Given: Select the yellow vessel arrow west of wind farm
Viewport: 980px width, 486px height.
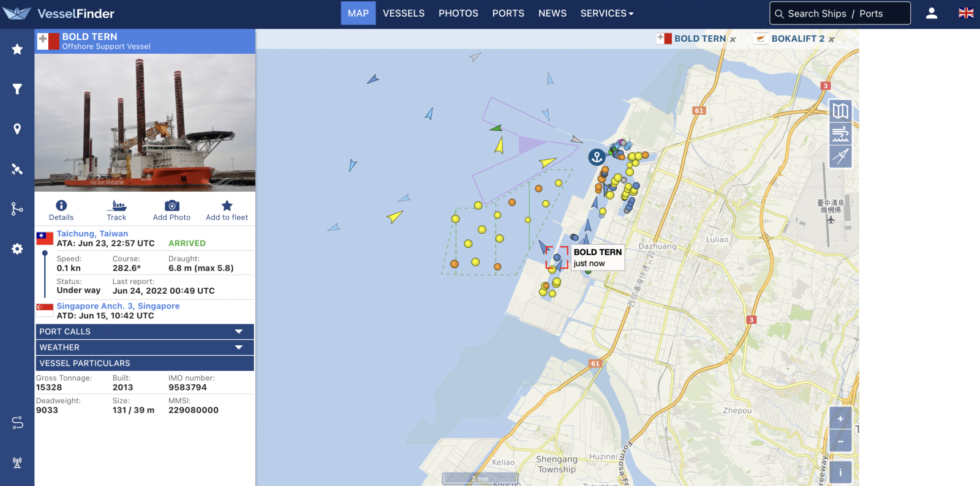Looking at the screenshot, I should coord(395,216).
